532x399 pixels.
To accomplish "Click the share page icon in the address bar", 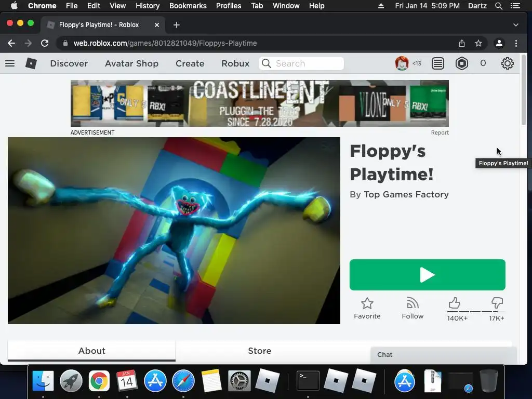I will [x=462, y=43].
